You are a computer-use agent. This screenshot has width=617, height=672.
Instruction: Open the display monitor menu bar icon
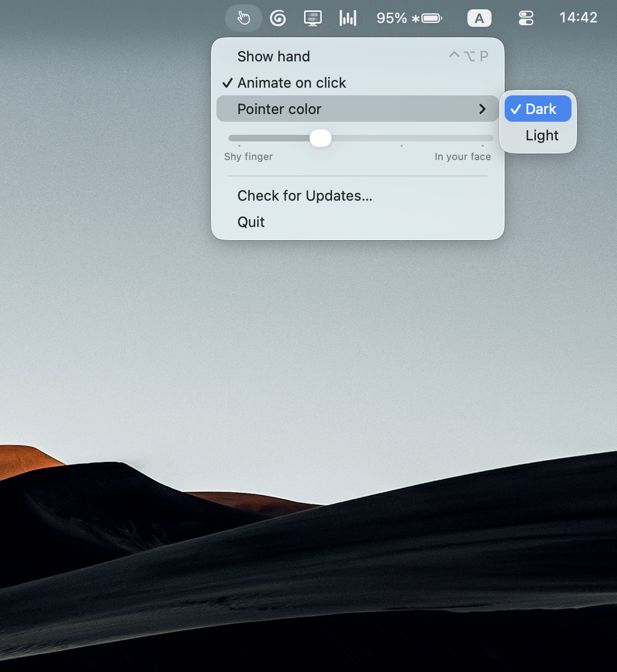click(313, 19)
